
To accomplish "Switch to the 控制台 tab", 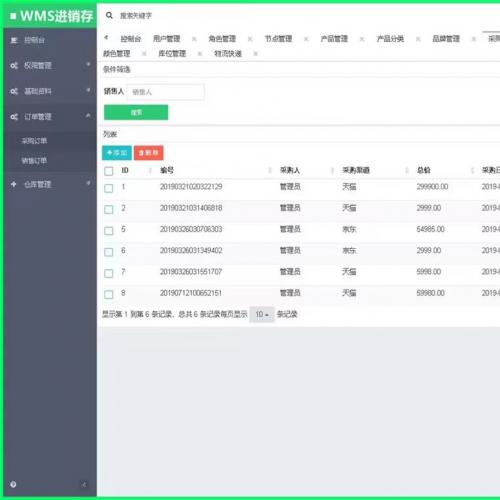I will pyautogui.click(x=131, y=39).
